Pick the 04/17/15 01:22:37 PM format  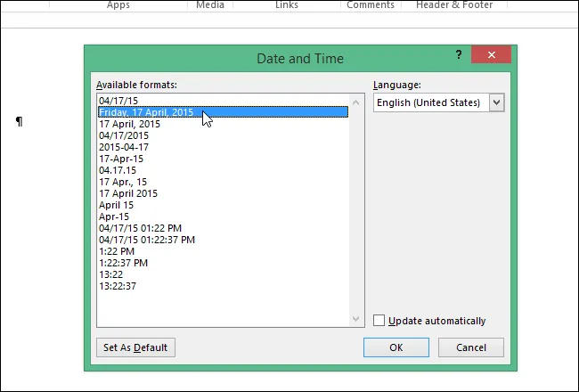pos(147,240)
